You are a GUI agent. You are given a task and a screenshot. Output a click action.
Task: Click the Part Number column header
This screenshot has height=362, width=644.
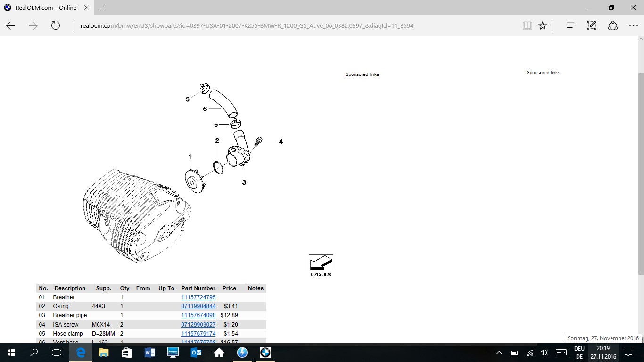(x=198, y=288)
